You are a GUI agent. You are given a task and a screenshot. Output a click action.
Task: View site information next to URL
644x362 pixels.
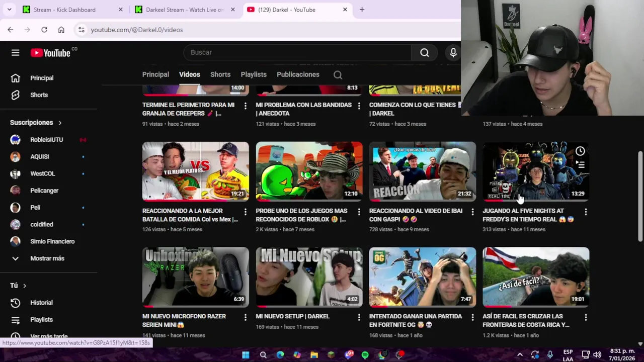tap(81, 30)
